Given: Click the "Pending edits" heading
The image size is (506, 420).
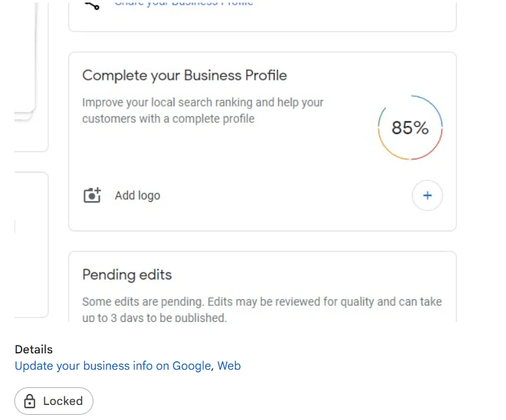Looking at the screenshot, I should pos(127,274).
